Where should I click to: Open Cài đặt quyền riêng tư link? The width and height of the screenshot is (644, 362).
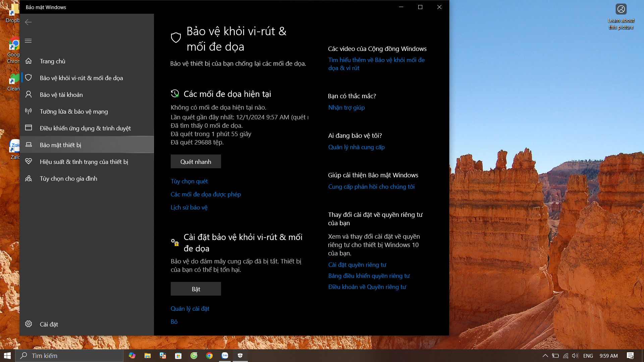pos(357,265)
